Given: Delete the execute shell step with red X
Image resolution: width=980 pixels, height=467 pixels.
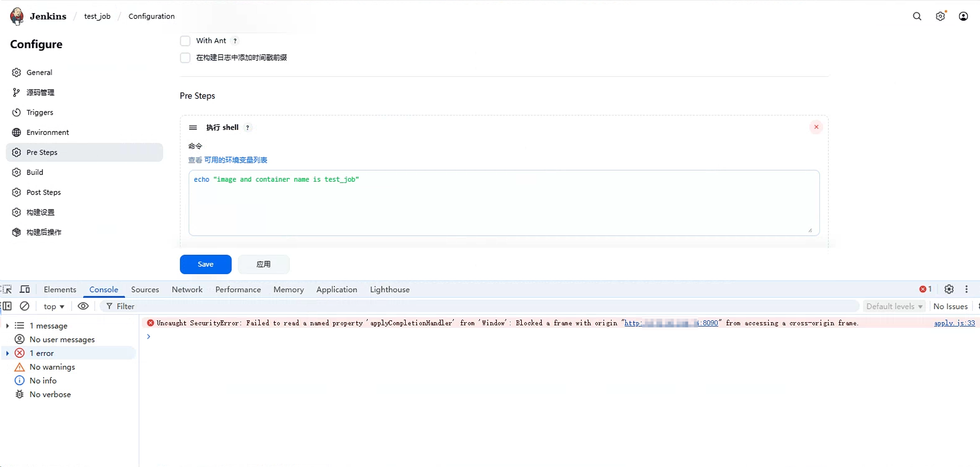Looking at the screenshot, I should (x=816, y=127).
